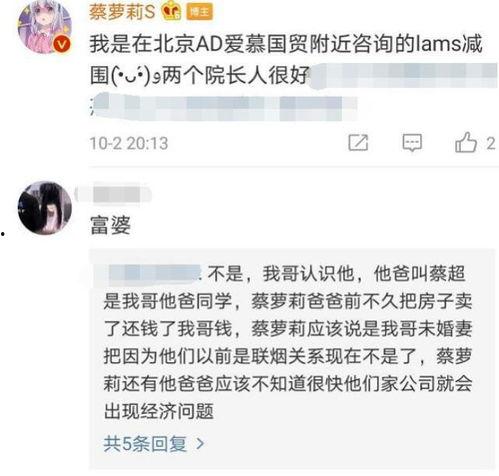Expand replies via arrow after 共5条回复
The image size is (499, 476).
[200, 443]
